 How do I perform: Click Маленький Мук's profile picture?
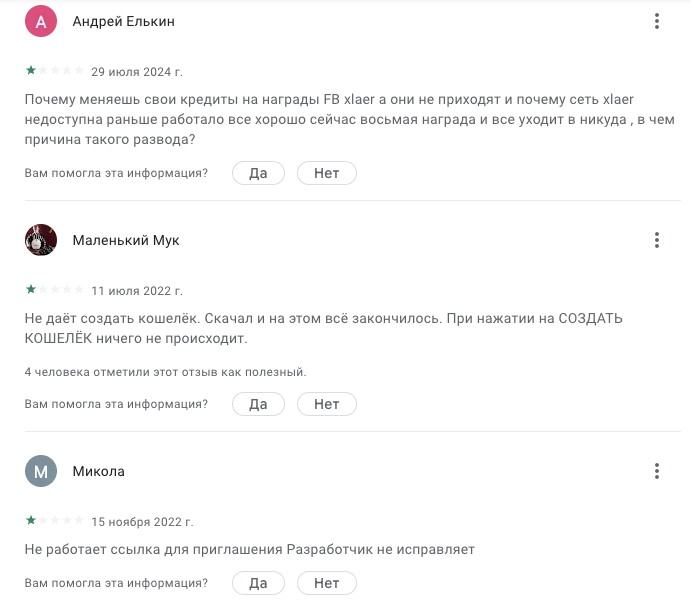[x=40, y=240]
